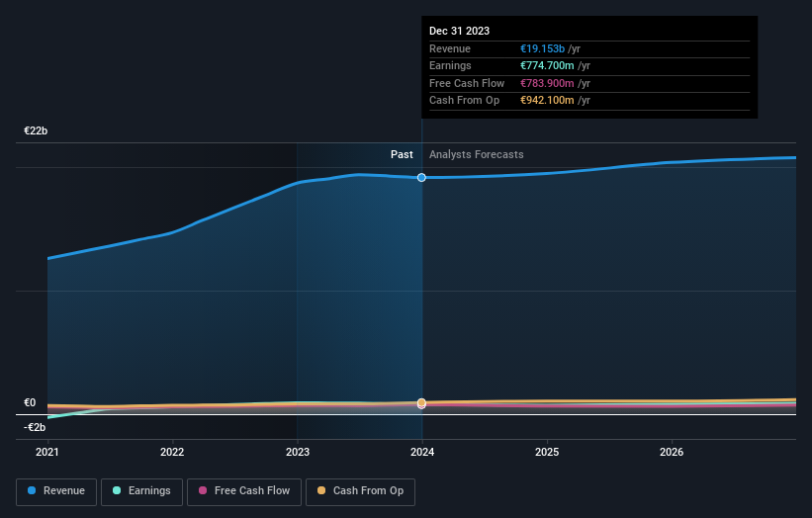Click the earnings value €774.700m
The height and width of the screenshot is (518, 812).
click(547, 65)
